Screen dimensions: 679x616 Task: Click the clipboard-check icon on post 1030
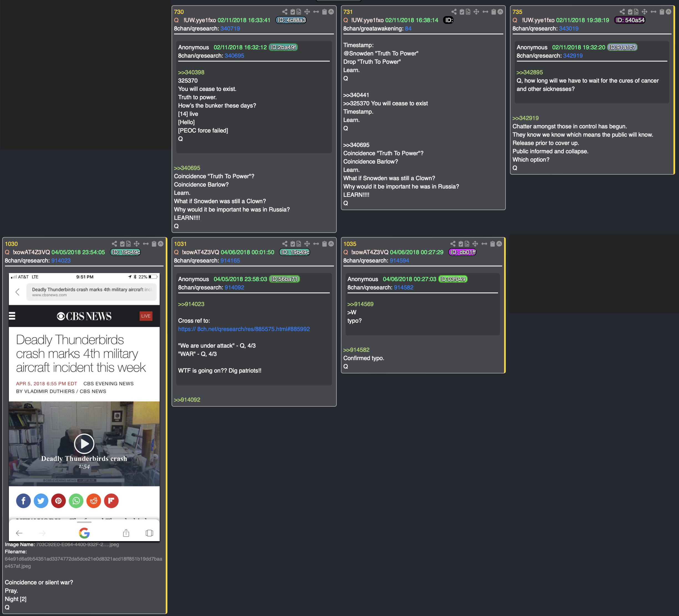pos(122,244)
